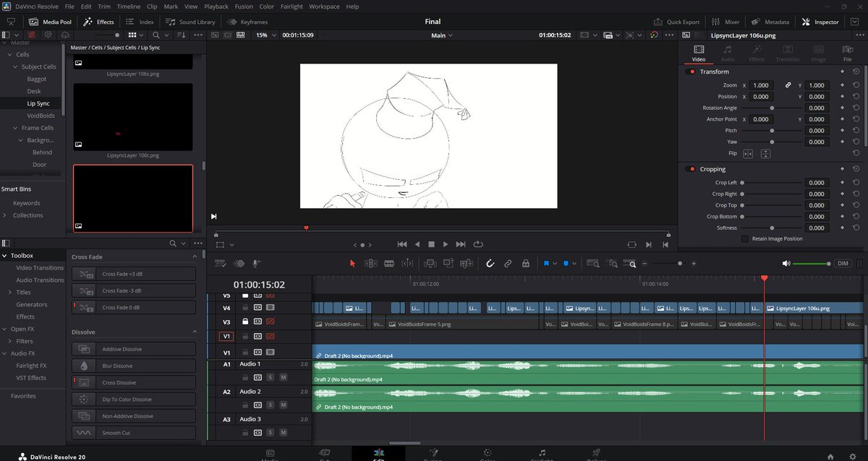Toggle Linked Selection in the timeline toolbar
Screen dimensions: 868x461
click(507, 263)
